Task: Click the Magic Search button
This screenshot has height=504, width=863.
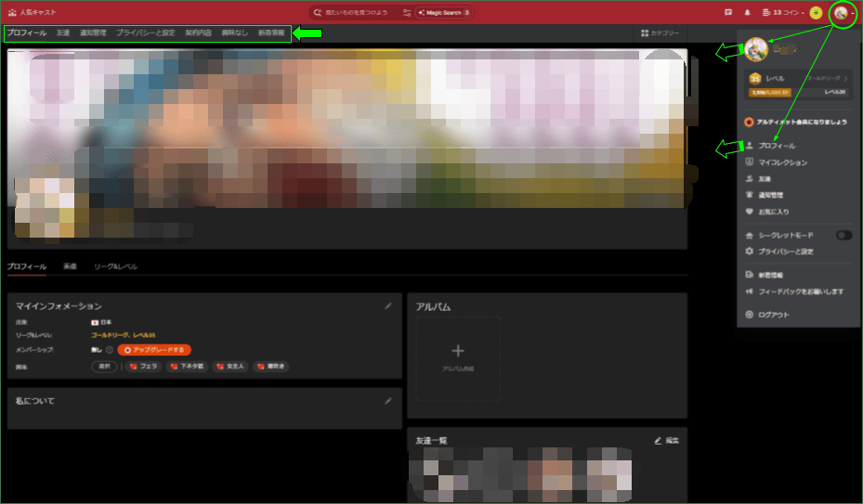Action: (x=444, y=12)
